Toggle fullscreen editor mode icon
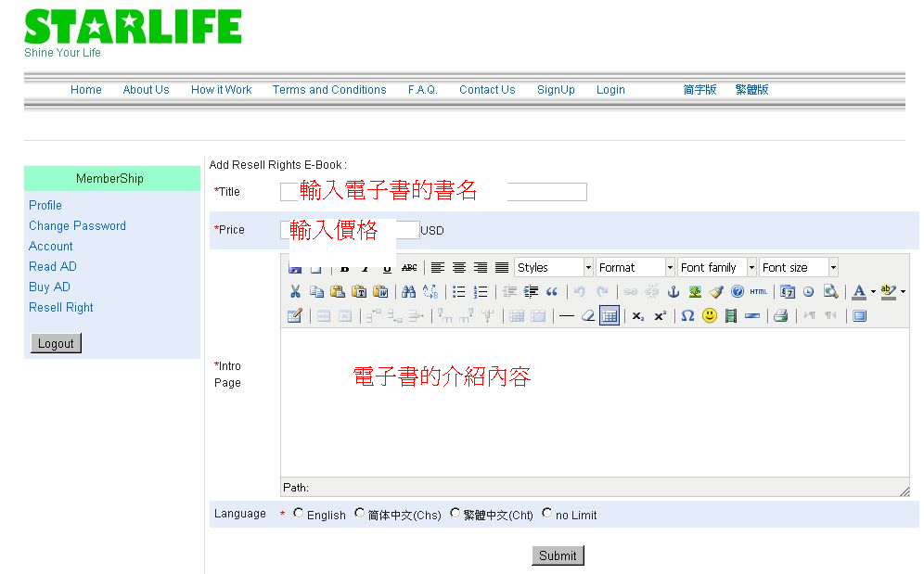This screenshot has width=924, height=574. [859, 316]
